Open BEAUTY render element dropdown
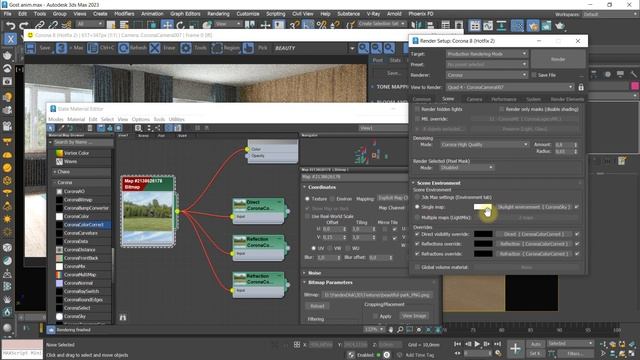640x360 pixels. tap(352, 48)
